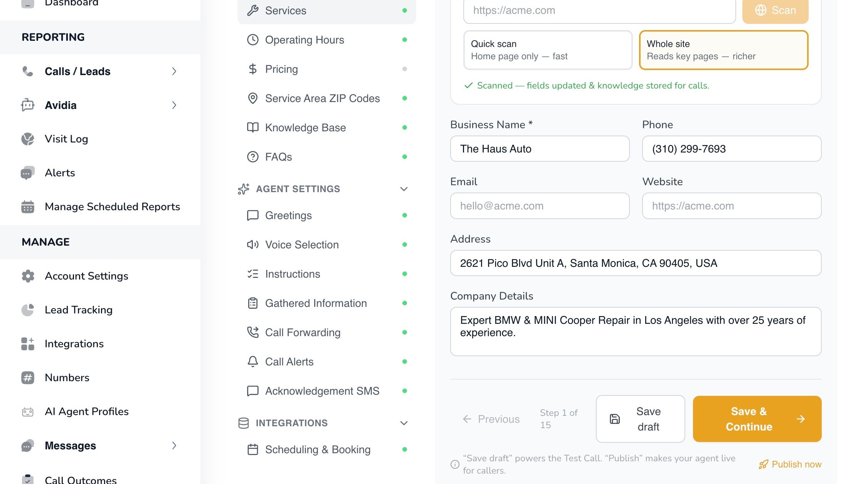Click the Numbers hash icon
The height and width of the screenshot is (484, 868).
point(27,378)
